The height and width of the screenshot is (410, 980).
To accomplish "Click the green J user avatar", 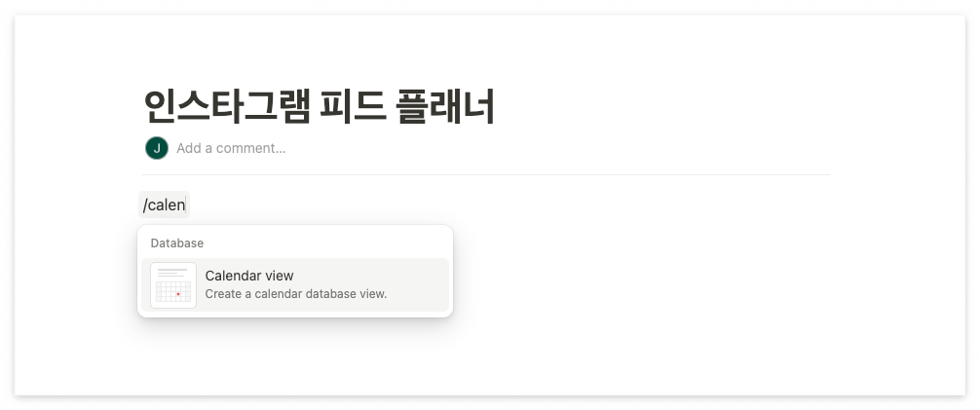I will pos(157,148).
